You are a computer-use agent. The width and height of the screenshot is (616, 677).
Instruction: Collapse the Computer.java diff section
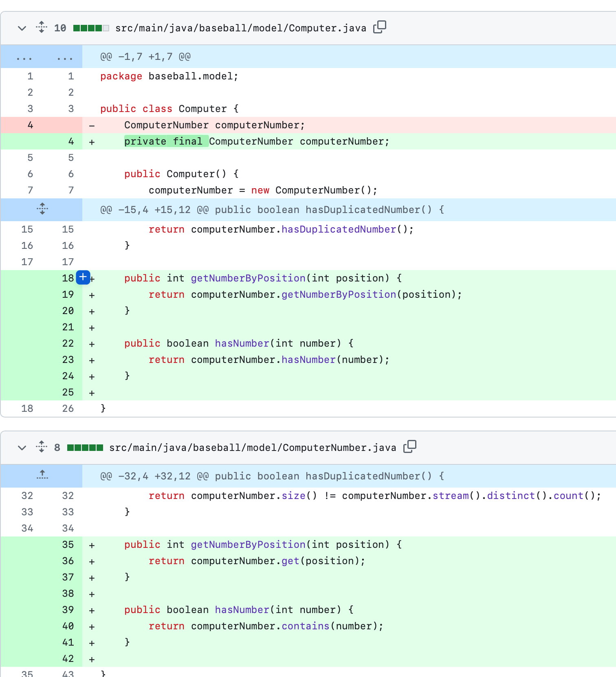22,28
